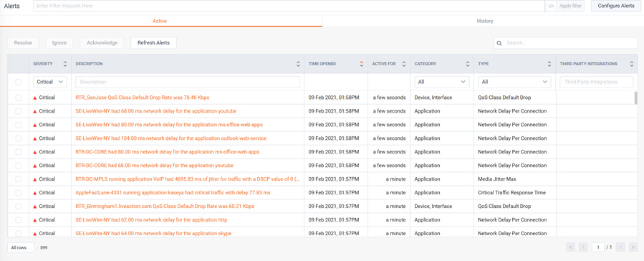
Task: Click the table's vertical scrollbar thumb
Action: pyautogui.click(x=636, y=98)
